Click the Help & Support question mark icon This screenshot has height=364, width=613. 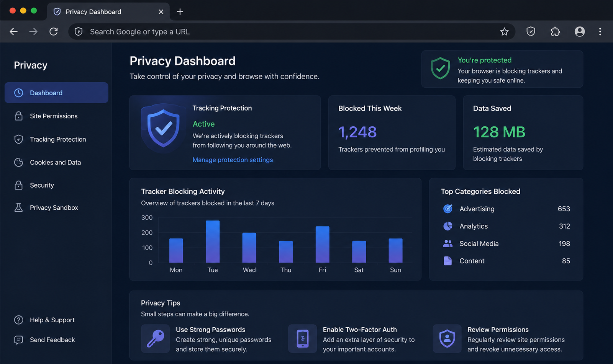[x=18, y=320]
